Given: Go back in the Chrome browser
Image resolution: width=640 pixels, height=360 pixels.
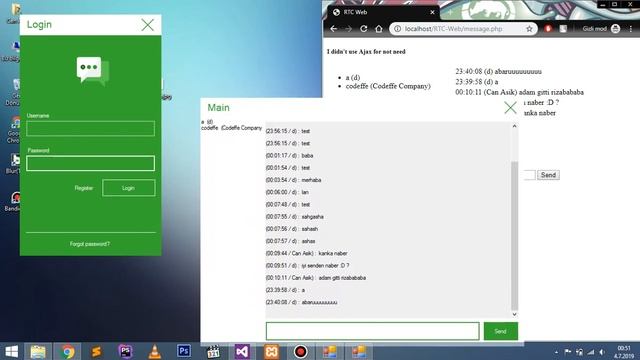Looking at the screenshot, I should point(333,29).
